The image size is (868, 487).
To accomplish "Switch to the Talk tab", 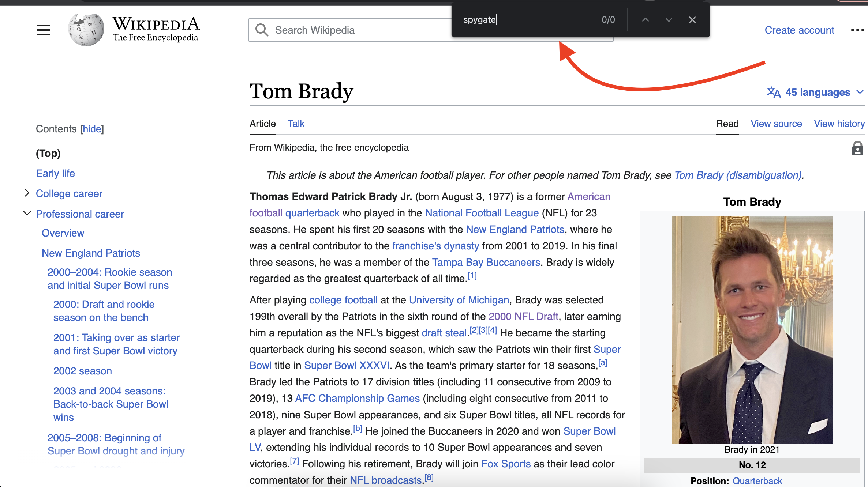I will pyautogui.click(x=296, y=124).
